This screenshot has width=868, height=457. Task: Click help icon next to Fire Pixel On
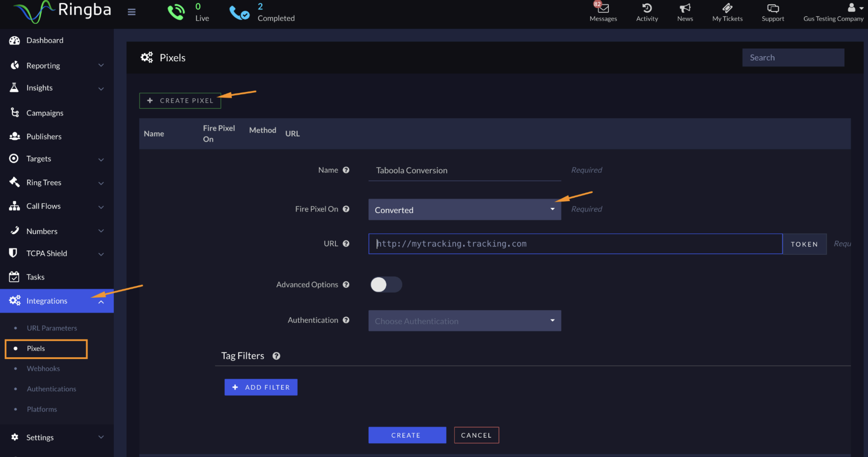click(346, 209)
